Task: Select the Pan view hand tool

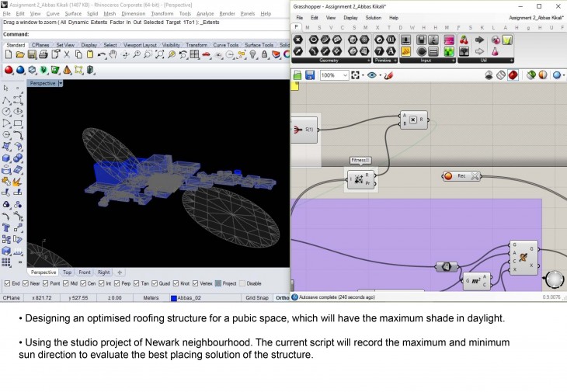Action: (111, 55)
